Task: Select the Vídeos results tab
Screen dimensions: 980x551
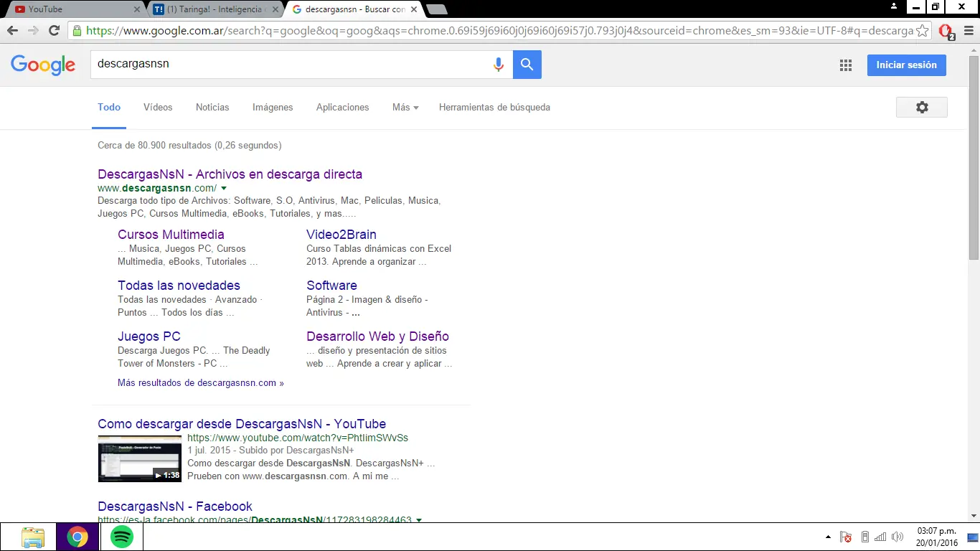Action: pyautogui.click(x=158, y=107)
